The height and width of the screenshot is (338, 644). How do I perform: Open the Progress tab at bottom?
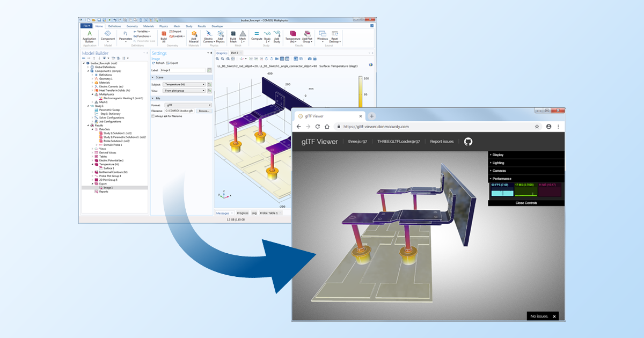coord(243,213)
